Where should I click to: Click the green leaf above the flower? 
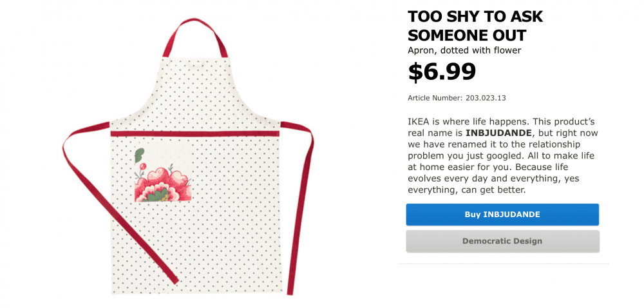tap(138, 155)
